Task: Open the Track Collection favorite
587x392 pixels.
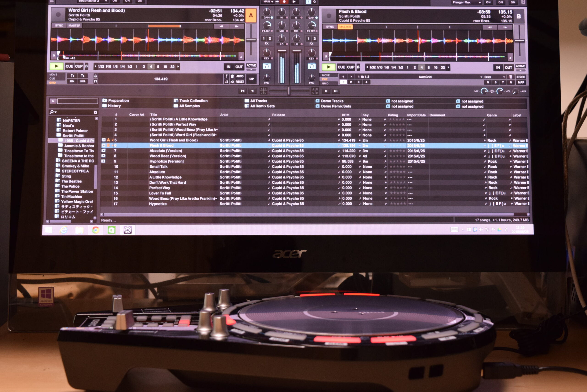Action: coord(191,101)
